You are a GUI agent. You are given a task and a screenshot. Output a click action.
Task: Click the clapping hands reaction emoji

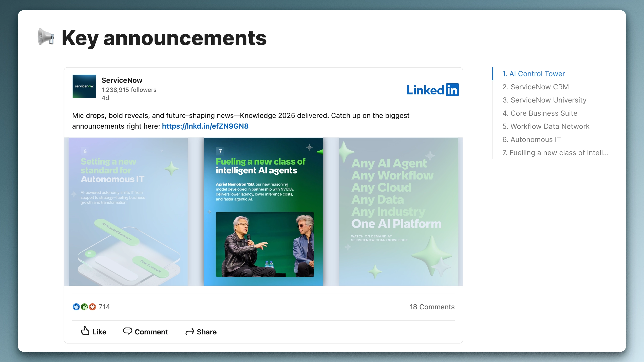(84, 307)
